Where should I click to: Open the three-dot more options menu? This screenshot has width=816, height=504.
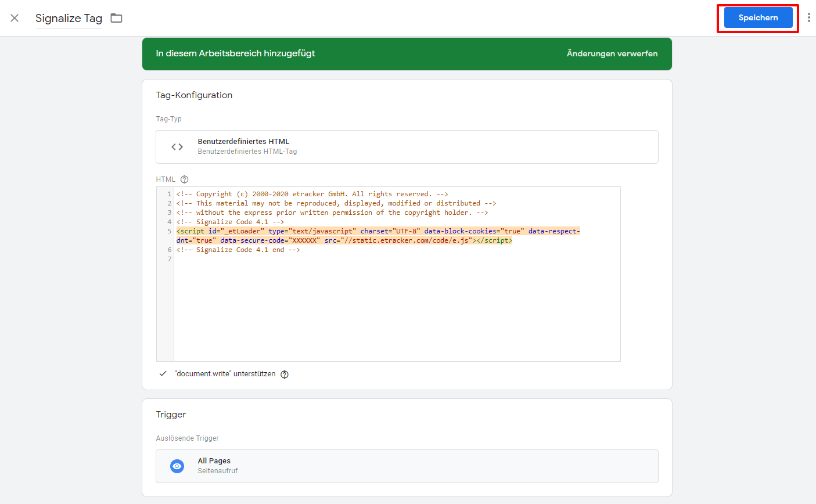(x=808, y=18)
